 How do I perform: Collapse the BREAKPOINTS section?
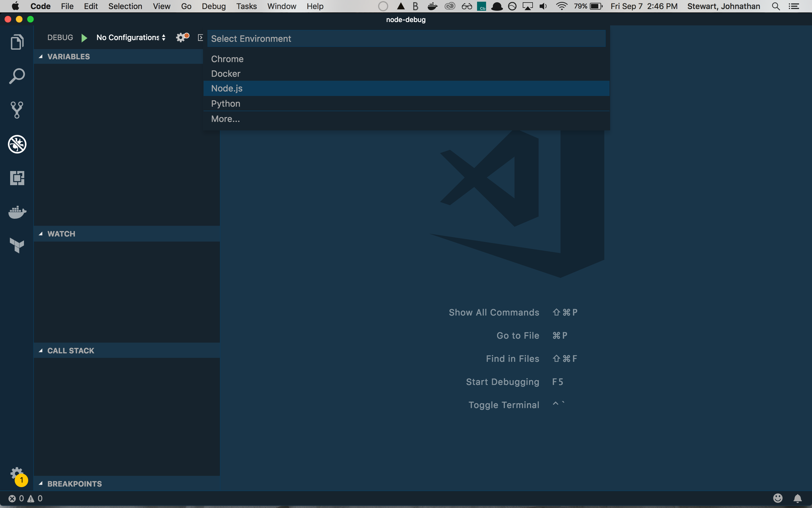pyautogui.click(x=127, y=483)
